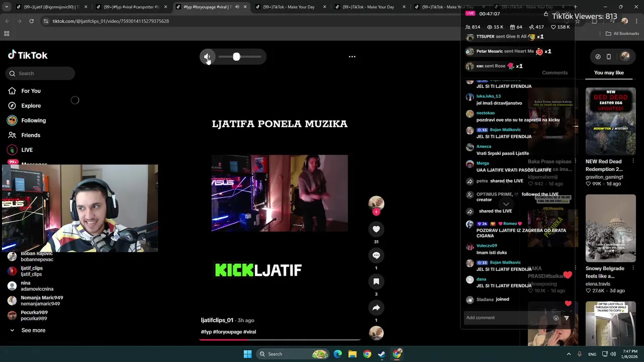The height and width of the screenshot is (362, 644).
Task: Open Snowy Belgrade recommended video
Action: point(610,228)
